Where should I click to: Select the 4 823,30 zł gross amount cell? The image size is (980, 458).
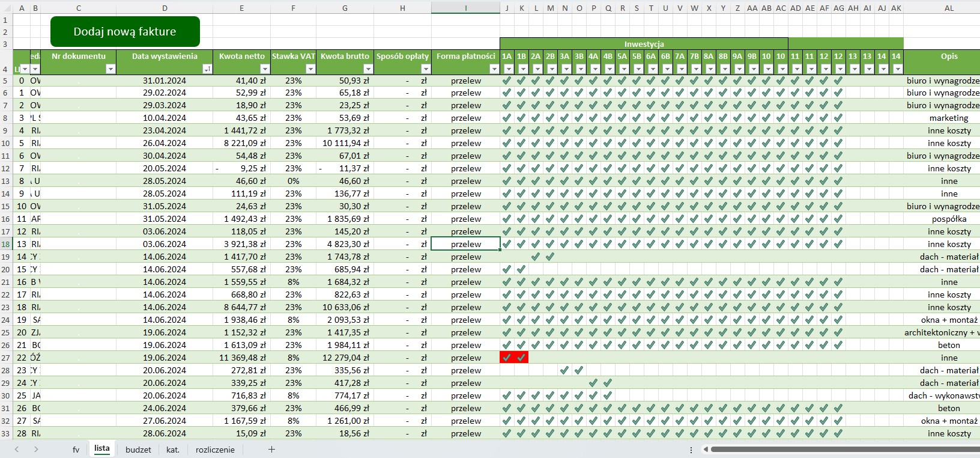tap(345, 244)
